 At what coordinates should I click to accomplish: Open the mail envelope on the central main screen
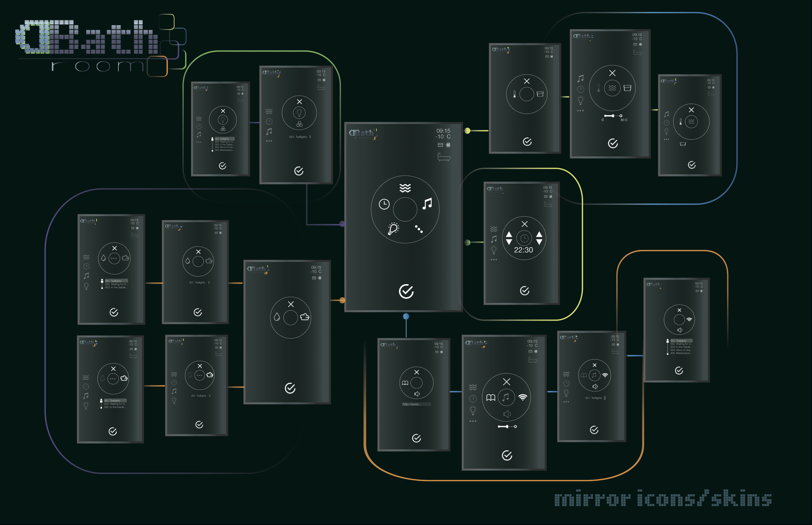click(440, 145)
